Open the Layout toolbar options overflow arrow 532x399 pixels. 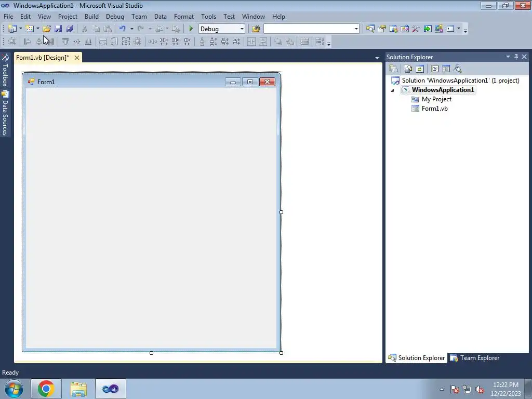pyautogui.click(x=328, y=43)
